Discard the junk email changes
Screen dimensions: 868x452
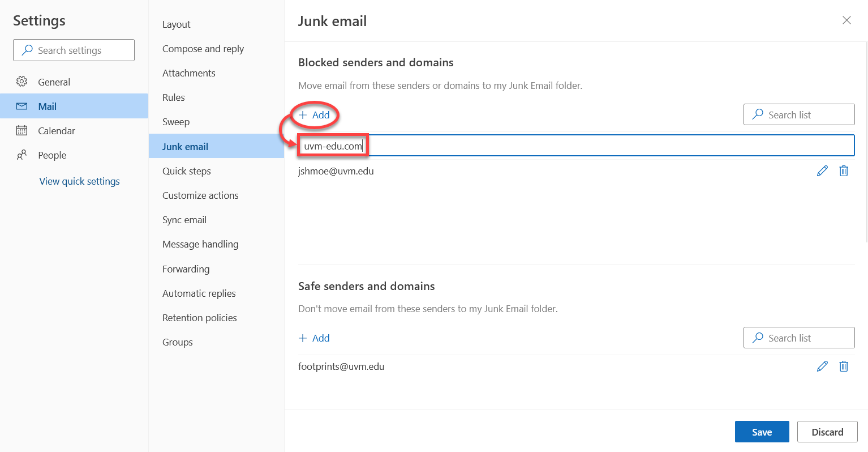click(827, 432)
